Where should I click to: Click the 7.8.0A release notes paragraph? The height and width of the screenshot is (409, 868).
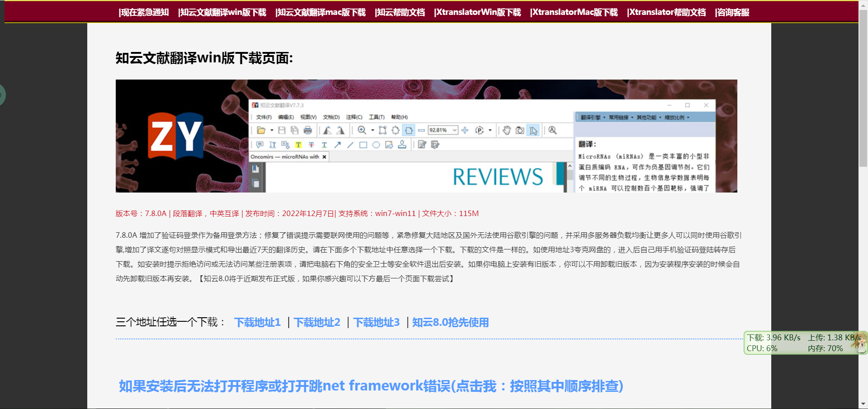tap(428, 257)
